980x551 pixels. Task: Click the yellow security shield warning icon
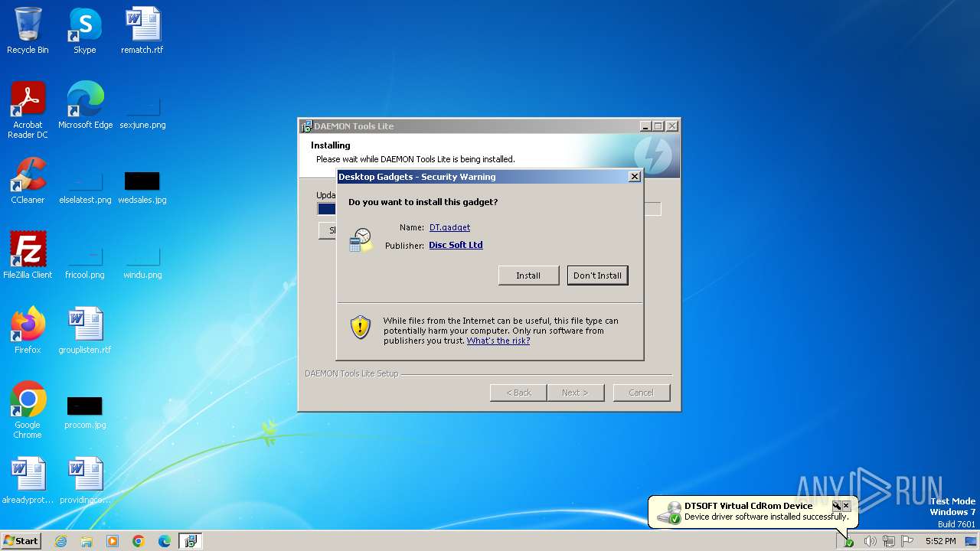click(361, 328)
